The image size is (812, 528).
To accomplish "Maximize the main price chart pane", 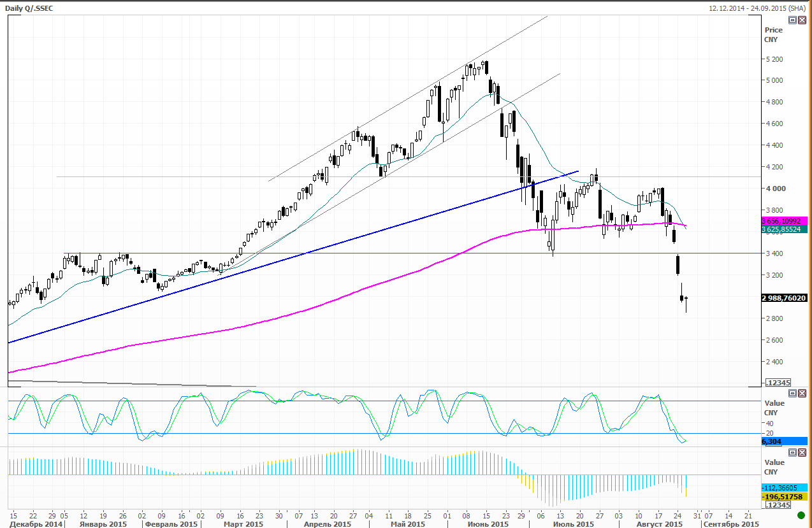I will coord(792,20).
